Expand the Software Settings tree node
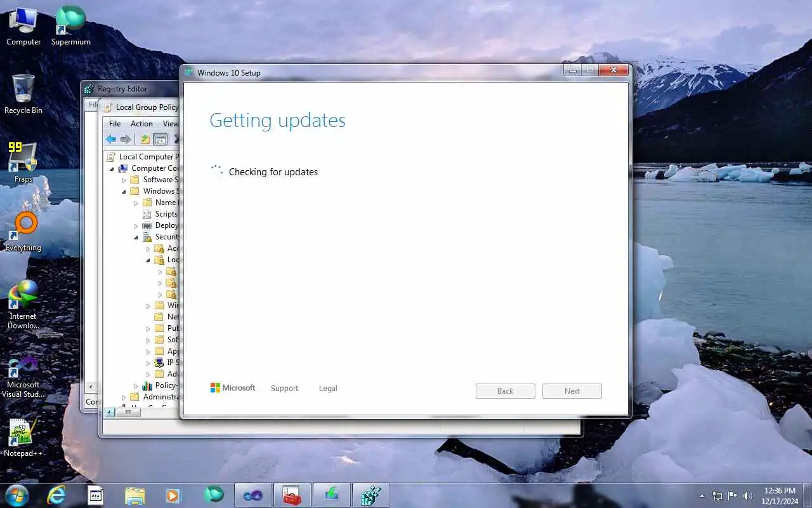812x508 pixels. (x=124, y=180)
